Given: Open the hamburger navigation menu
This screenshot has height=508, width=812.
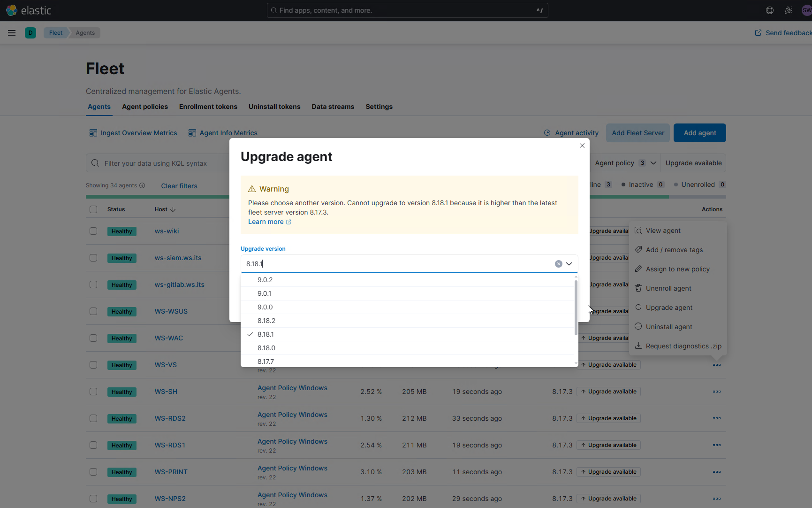Looking at the screenshot, I should [12, 33].
